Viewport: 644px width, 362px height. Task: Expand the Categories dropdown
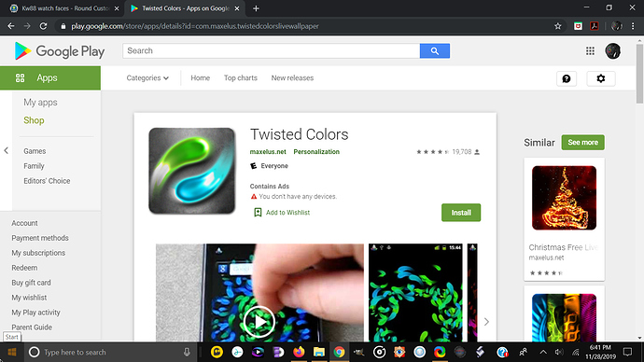[x=147, y=78]
